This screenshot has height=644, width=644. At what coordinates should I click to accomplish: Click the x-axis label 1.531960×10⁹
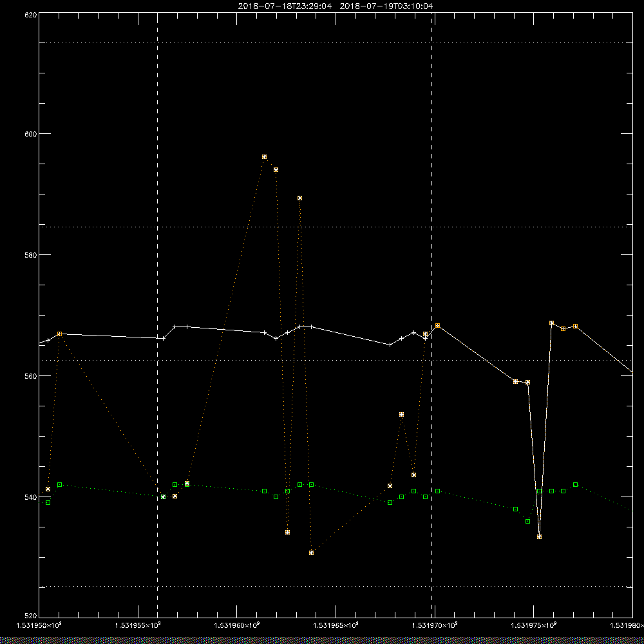pos(237,625)
